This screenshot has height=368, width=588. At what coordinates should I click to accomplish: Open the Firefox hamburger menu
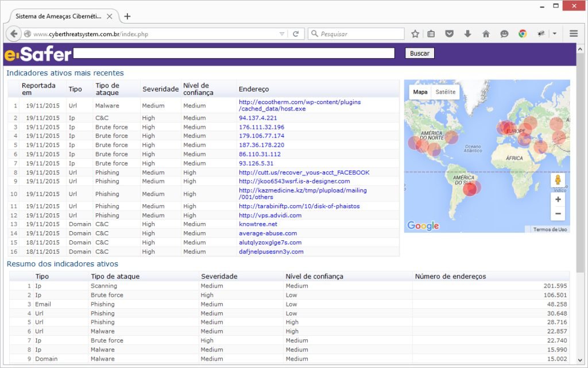573,34
